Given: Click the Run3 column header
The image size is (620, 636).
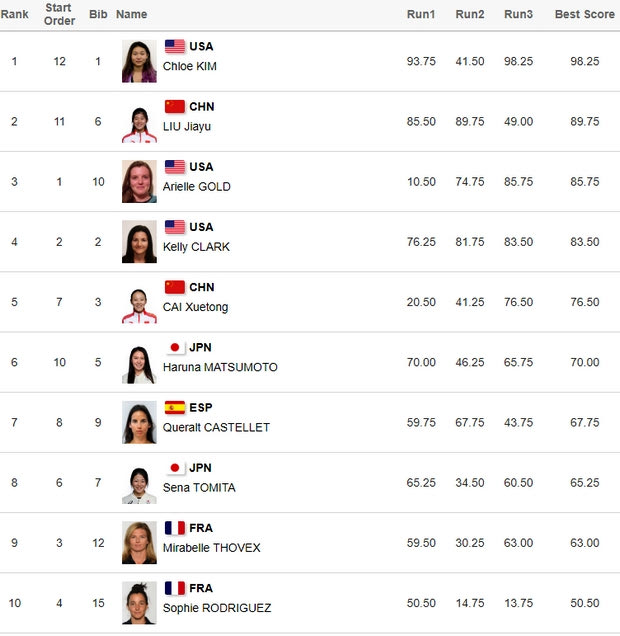Looking at the screenshot, I should 518,14.
